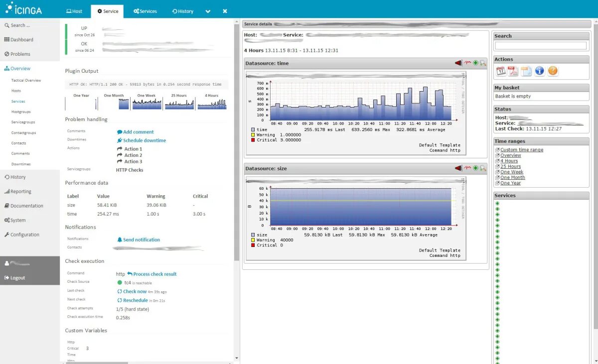This screenshot has height=364, width=598.
Task: Expand the tabs dropdown chevron
Action: (x=208, y=11)
